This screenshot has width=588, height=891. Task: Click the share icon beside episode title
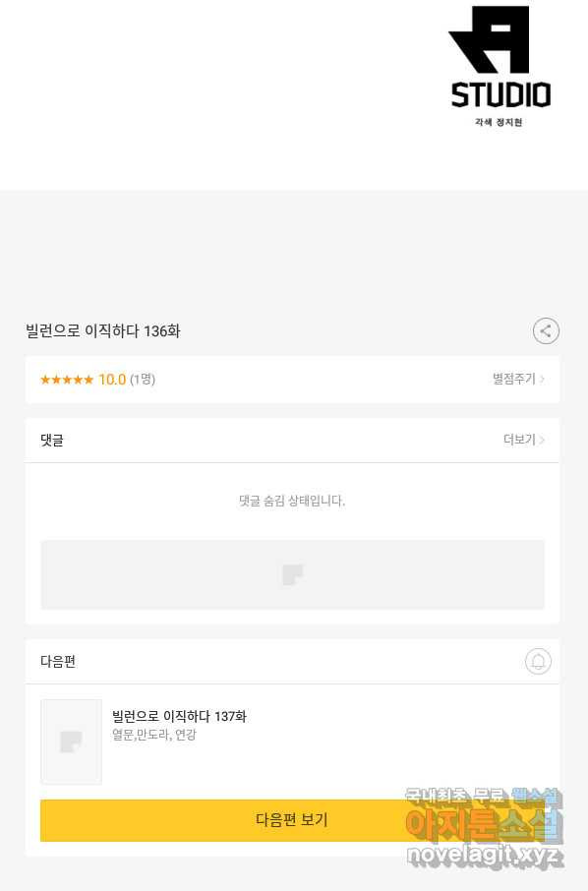click(546, 330)
